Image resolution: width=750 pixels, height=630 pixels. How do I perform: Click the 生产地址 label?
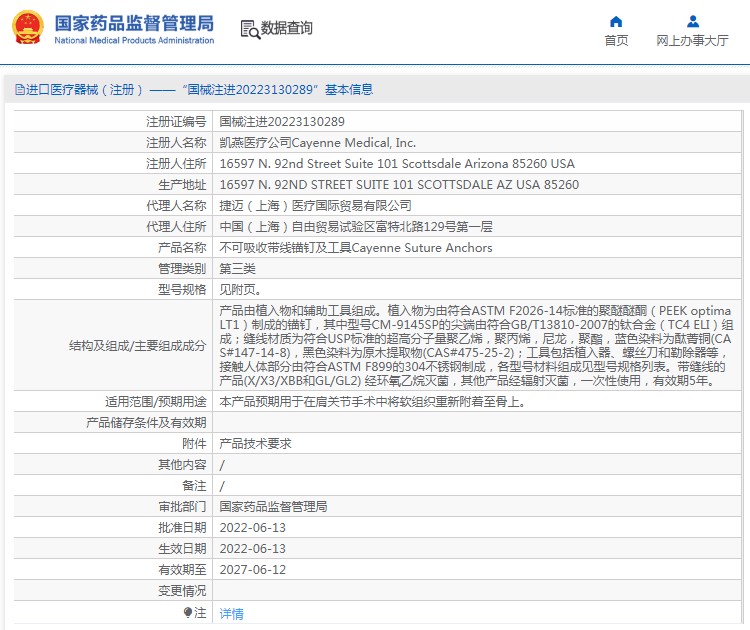point(182,185)
